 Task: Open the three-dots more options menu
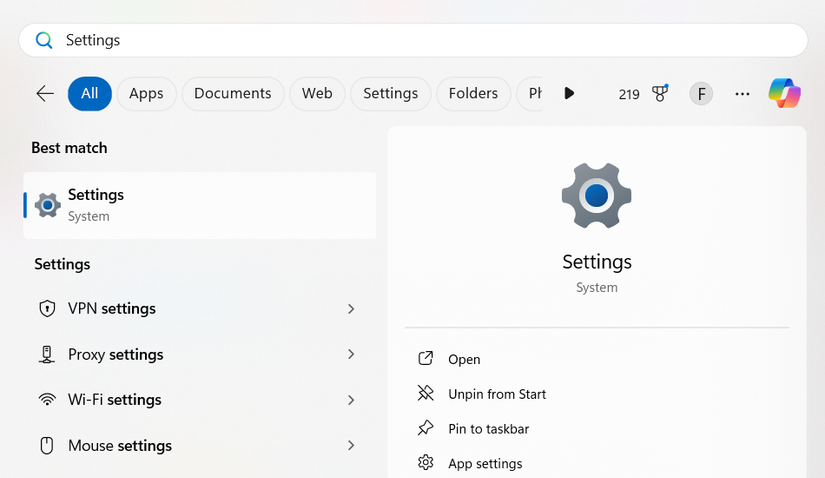[x=742, y=94]
